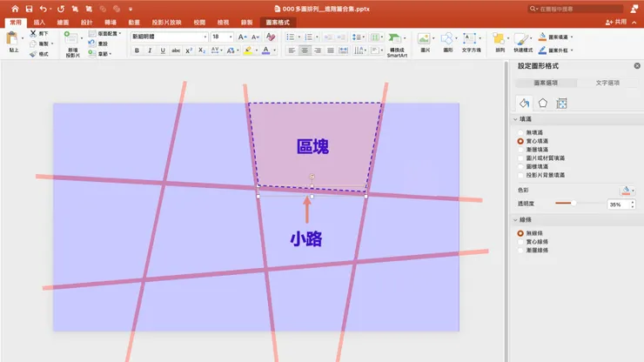Add a new slide with 新增投影片 icon
644x362 pixels.
71,38
